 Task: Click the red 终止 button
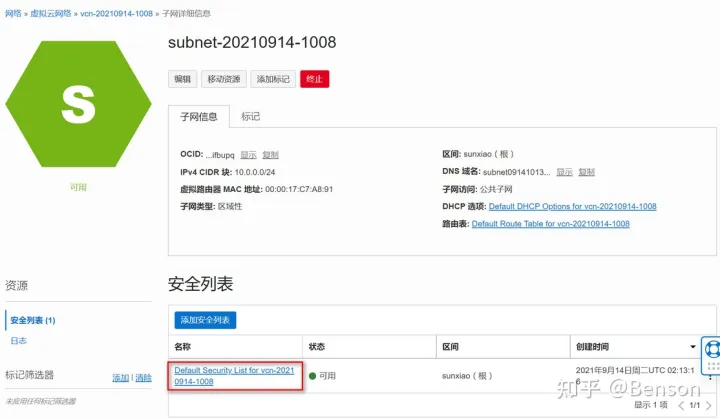[315, 79]
